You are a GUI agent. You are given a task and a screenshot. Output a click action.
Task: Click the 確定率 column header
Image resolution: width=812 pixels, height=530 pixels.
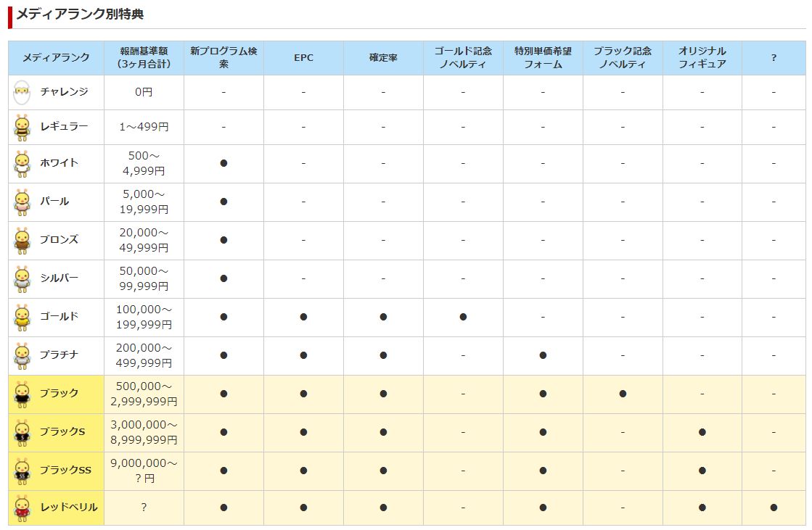[x=383, y=57]
